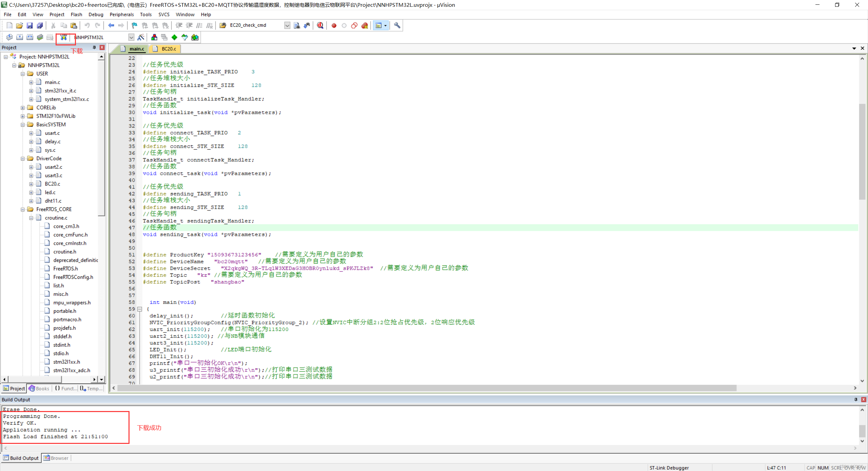
Task: Collapse the DriverCode group
Action: click(x=23, y=159)
